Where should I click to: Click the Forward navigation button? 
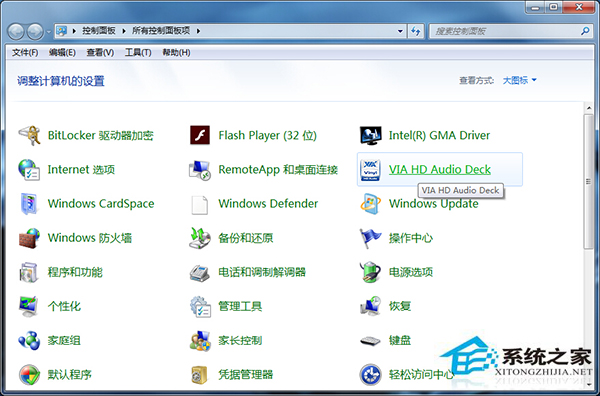pos(36,31)
